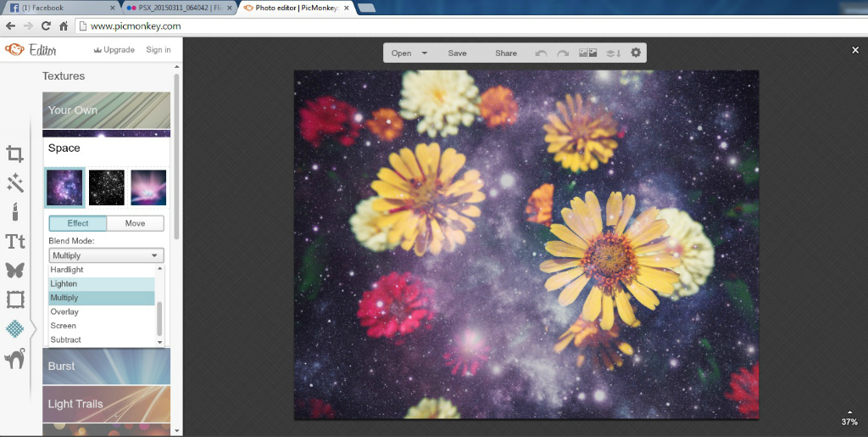Expand the Burst texture group
Viewport: 868px width, 437px height.
(106, 366)
